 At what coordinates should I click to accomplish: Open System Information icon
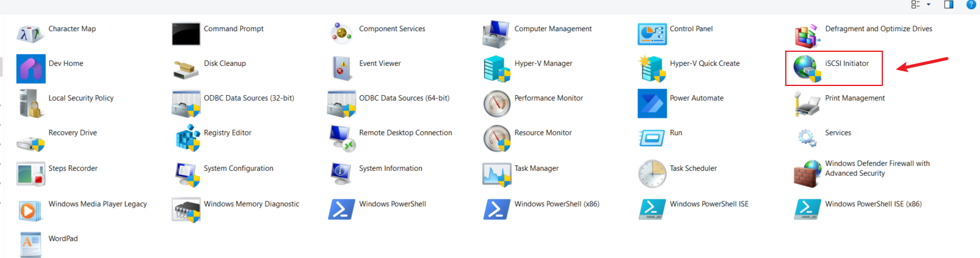point(341,174)
